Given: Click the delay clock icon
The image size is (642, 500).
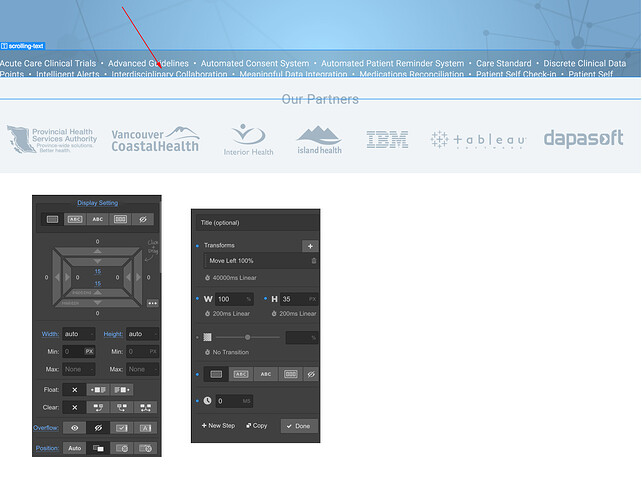Looking at the screenshot, I should 208,401.
